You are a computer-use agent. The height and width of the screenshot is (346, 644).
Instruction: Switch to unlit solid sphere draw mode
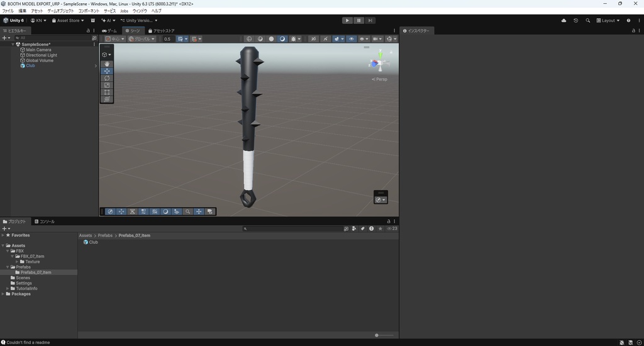pyautogui.click(x=271, y=39)
